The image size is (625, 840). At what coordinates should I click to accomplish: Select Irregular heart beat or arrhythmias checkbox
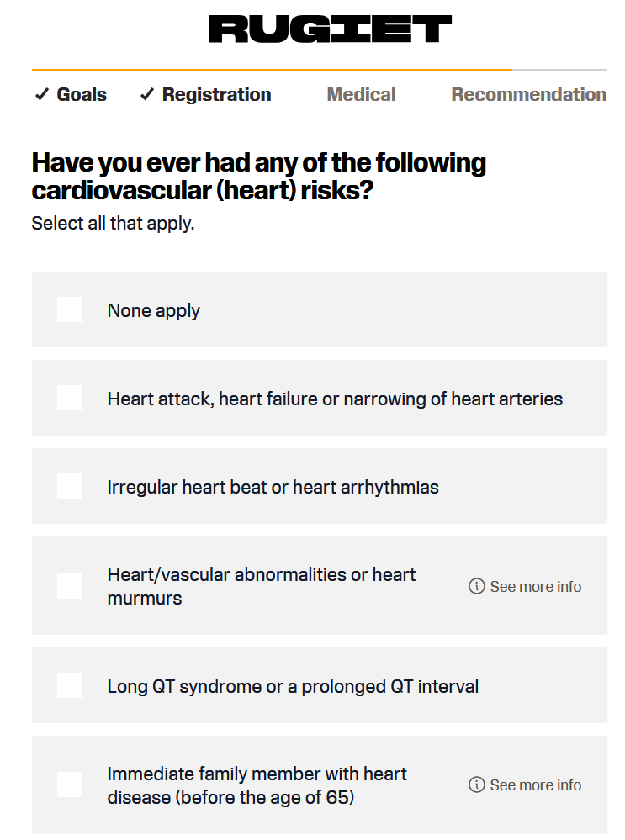pos(70,486)
